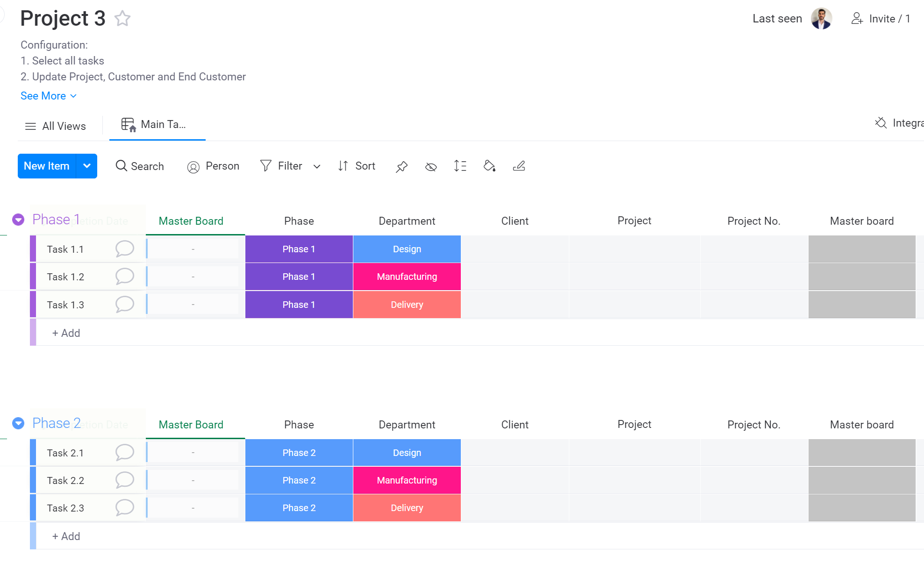Image resolution: width=924 pixels, height=562 pixels.
Task: Open New Item dropdown arrow
Action: [x=87, y=166]
